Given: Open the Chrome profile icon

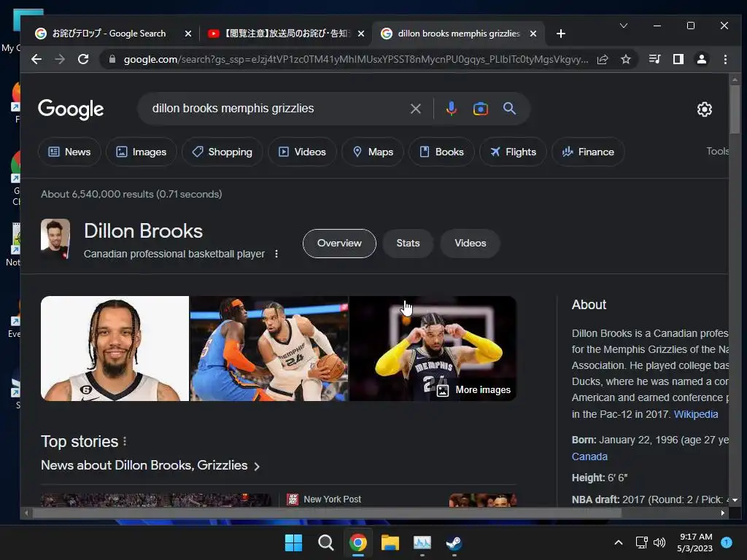Looking at the screenshot, I should coord(701,59).
